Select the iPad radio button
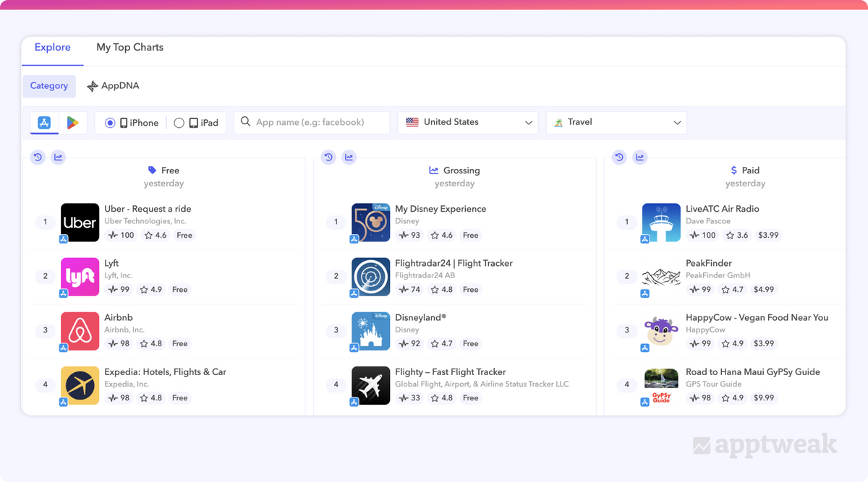Viewport: 868px width, 482px height. 179,123
